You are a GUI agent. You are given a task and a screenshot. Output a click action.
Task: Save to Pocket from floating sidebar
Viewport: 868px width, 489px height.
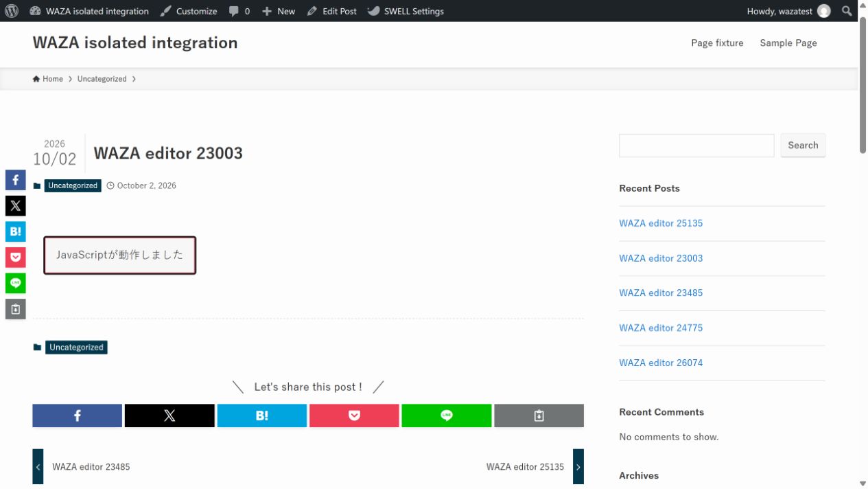pyautogui.click(x=16, y=258)
